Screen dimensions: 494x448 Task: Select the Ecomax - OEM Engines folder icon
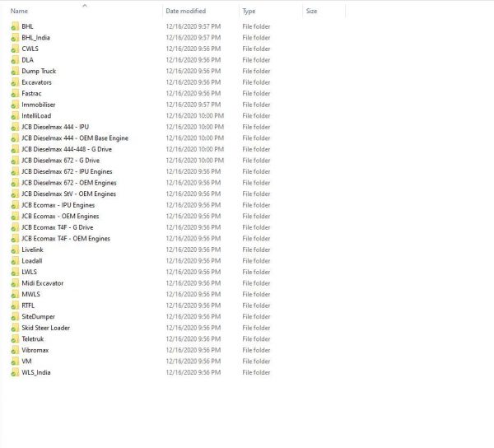click(x=15, y=216)
